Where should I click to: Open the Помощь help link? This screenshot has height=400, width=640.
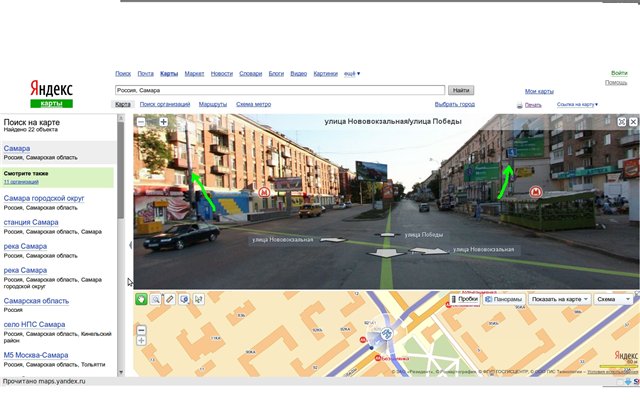tap(616, 82)
